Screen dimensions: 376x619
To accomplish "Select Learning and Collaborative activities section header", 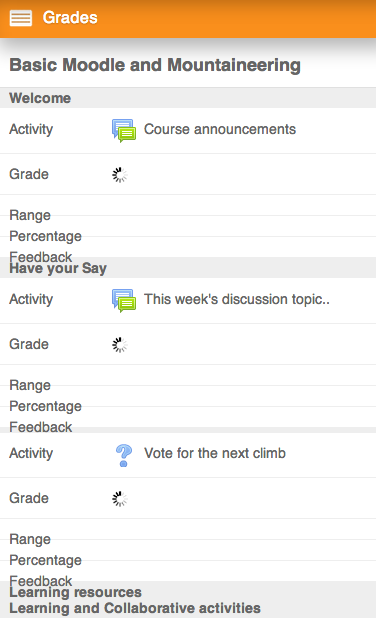I will 135,608.
